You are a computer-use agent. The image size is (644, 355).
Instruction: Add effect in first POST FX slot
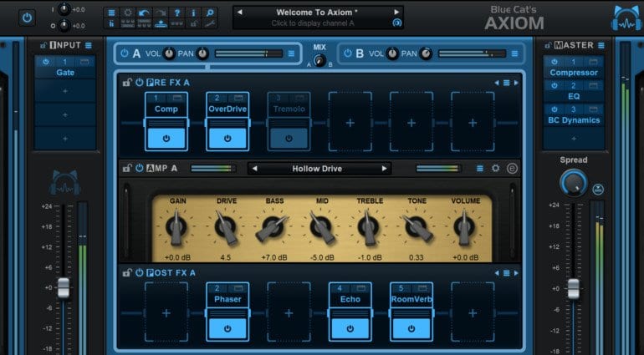point(166,313)
